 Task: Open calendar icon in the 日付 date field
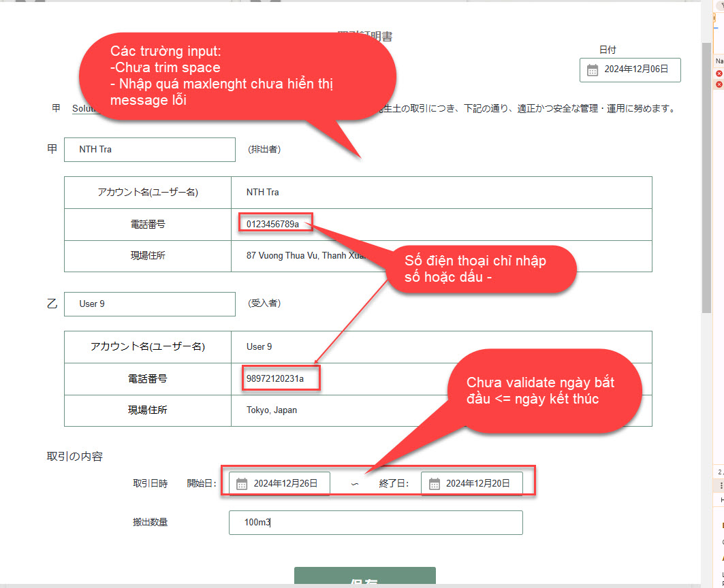pyautogui.click(x=593, y=69)
